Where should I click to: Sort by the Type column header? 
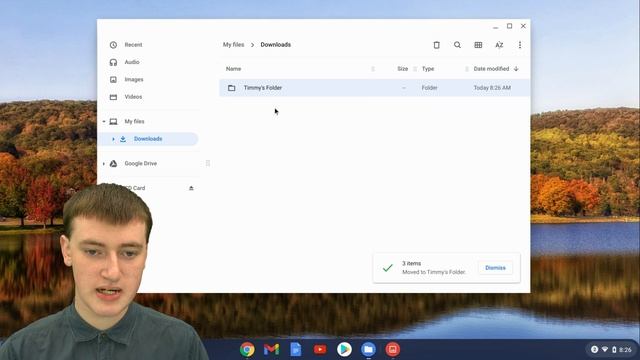click(x=428, y=69)
